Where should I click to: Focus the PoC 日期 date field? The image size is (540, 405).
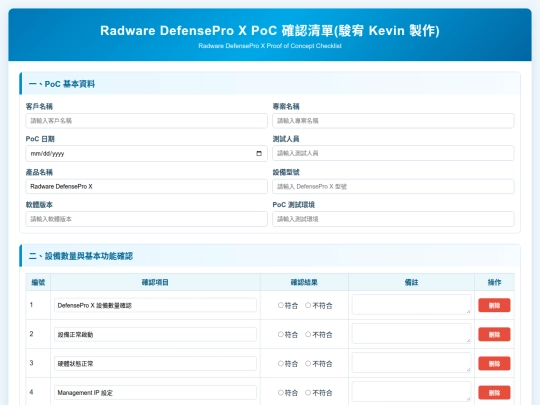146,154
